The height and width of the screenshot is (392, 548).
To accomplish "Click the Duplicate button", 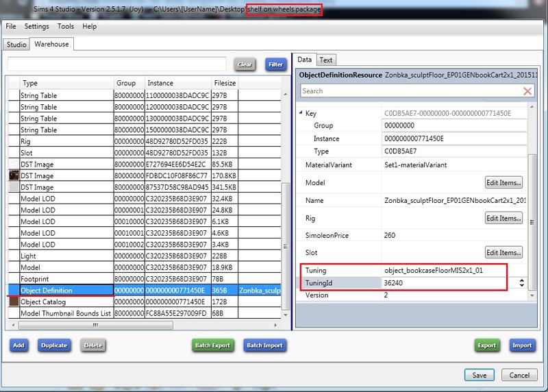I will 55,345.
